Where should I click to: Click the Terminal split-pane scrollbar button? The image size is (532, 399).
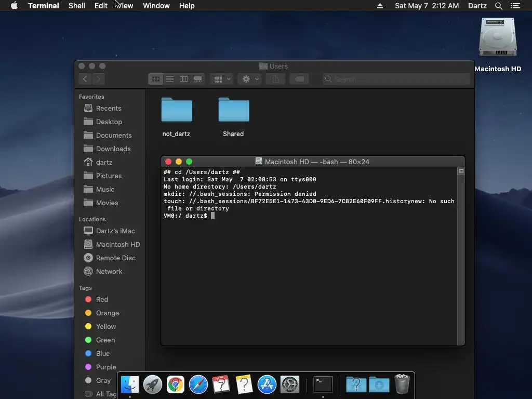(461, 171)
